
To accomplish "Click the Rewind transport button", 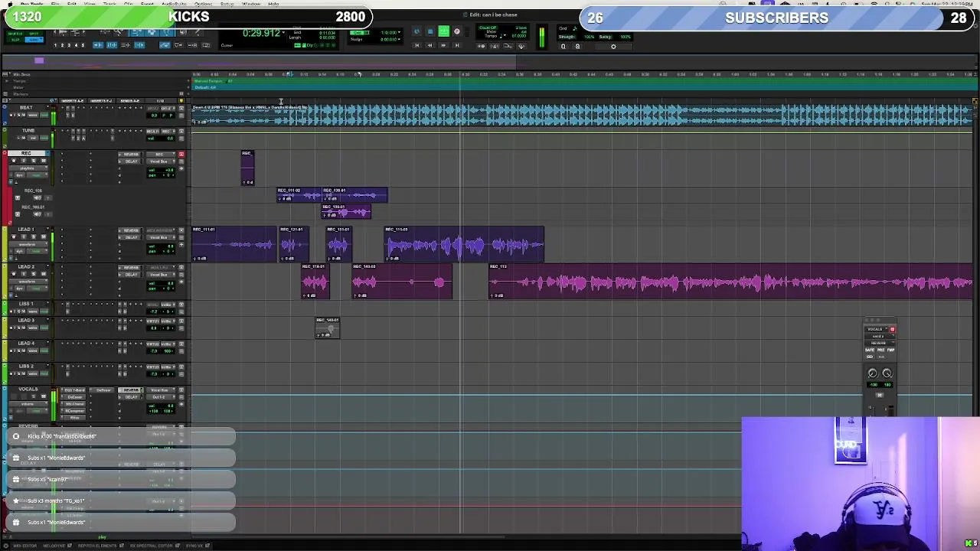I will tap(430, 45).
